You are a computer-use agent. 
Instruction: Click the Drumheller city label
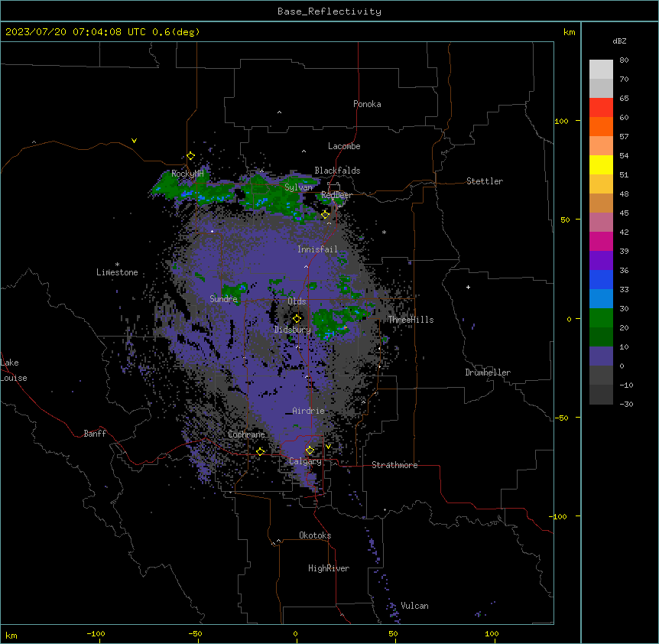coord(488,372)
